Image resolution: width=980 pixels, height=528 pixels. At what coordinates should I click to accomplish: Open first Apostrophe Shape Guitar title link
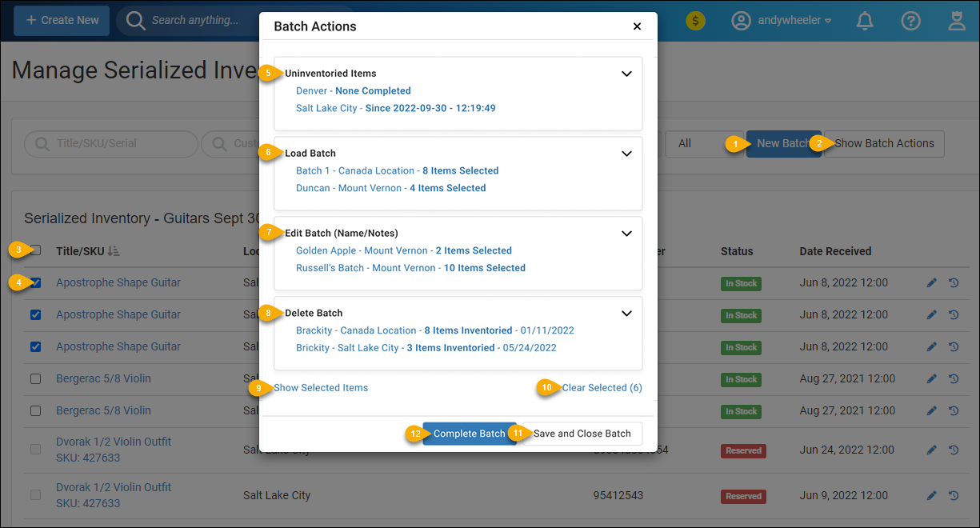(118, 282)
